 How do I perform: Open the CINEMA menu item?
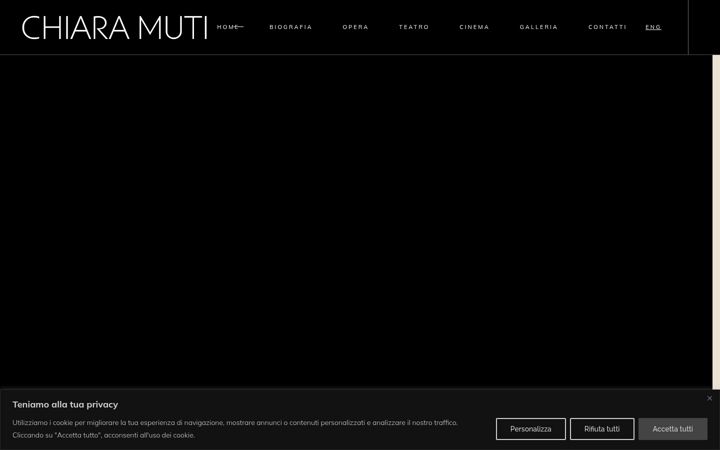(x=474, y=27)
